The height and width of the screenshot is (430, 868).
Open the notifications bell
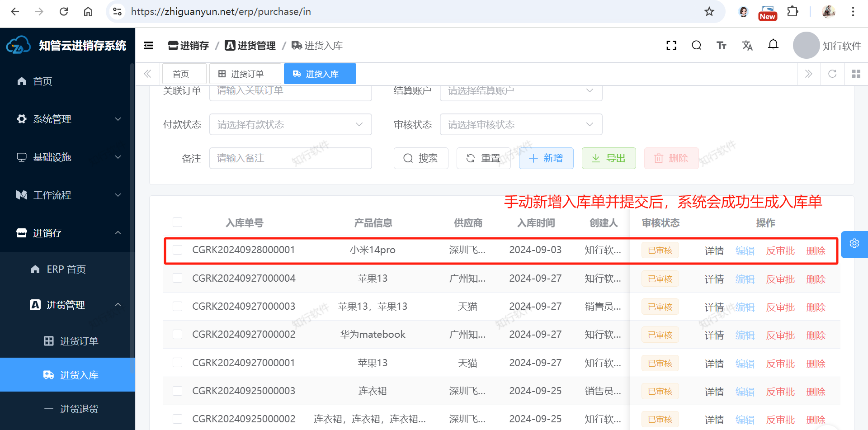click(773, 45)
